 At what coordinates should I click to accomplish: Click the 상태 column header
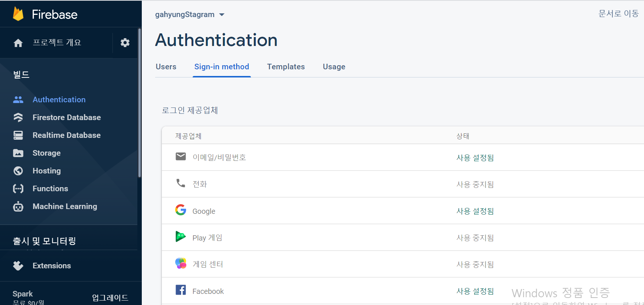point(463,136)
